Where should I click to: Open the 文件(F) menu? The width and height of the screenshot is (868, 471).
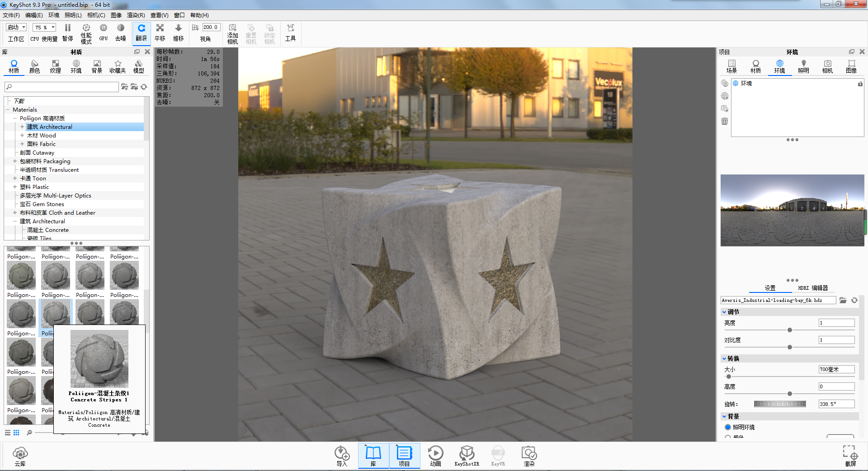point(11,15)
